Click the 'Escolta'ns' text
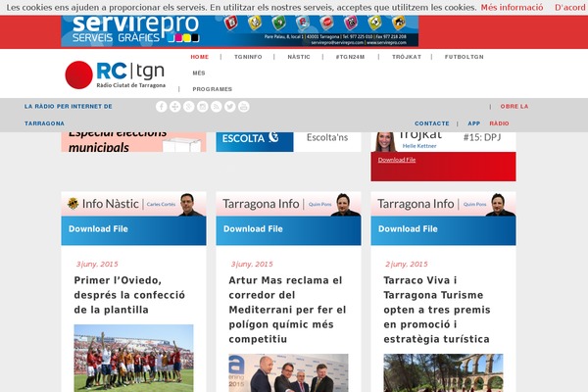 [327, 137]
